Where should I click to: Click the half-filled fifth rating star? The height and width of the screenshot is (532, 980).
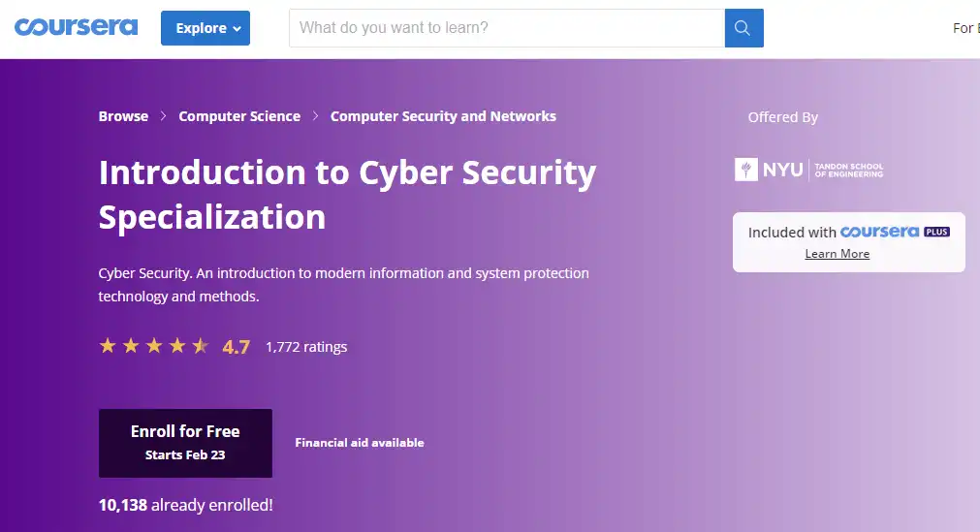point(201,346)
